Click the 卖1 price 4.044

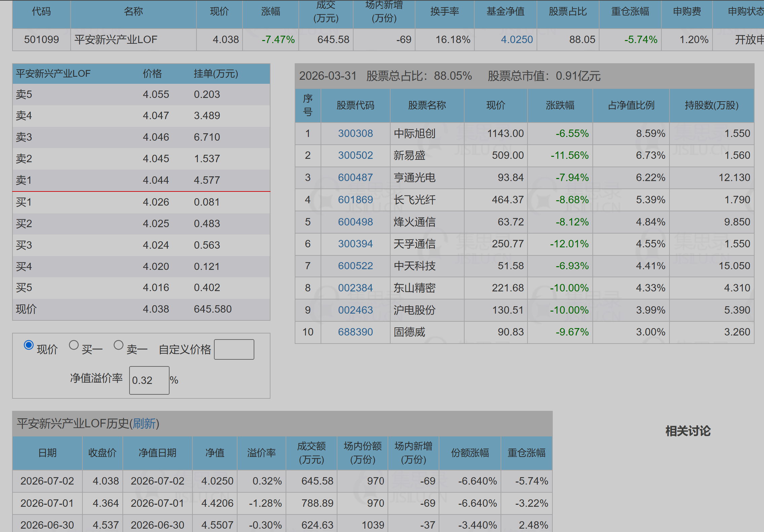coord(156,180)
